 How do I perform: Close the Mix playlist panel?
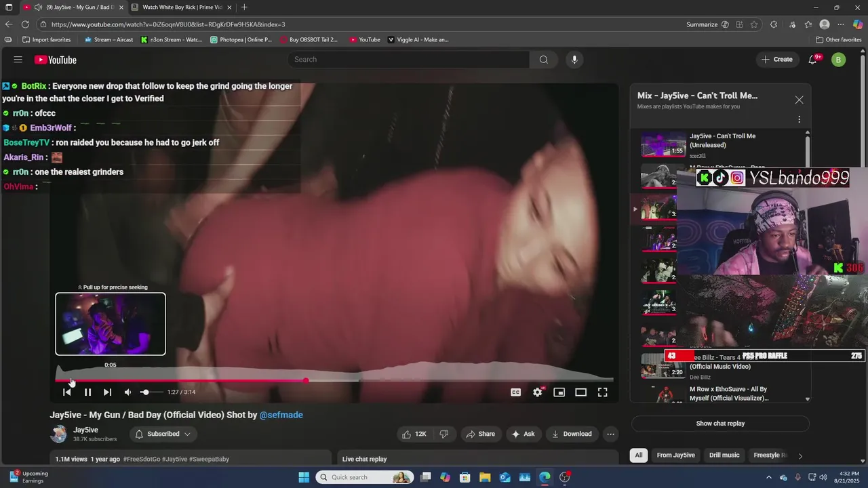799,100
